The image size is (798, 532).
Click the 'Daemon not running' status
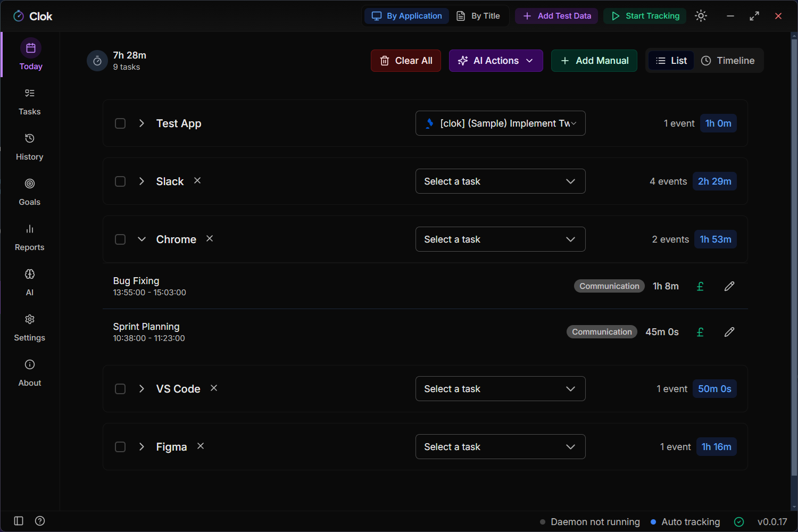pyautogui.click(x=590, y=522)
